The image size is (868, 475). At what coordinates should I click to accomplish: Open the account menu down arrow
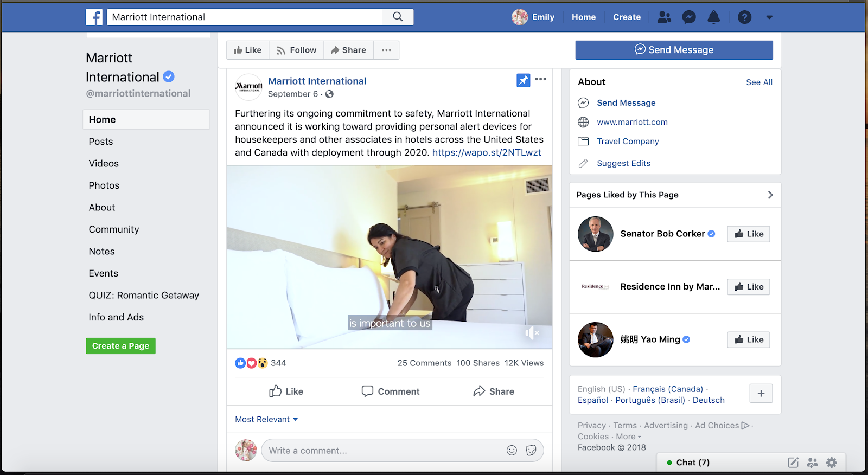[769, 17]
